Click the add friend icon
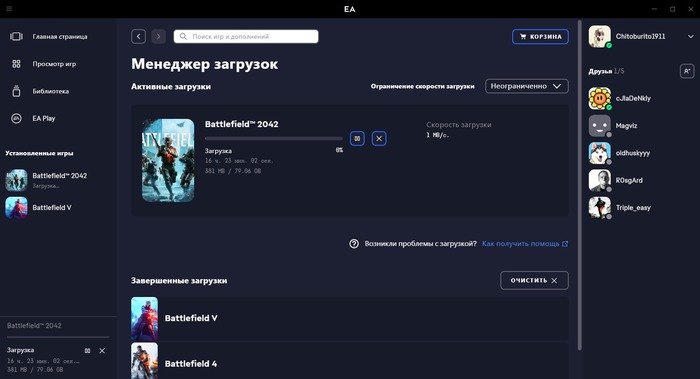 pos(687,71)
